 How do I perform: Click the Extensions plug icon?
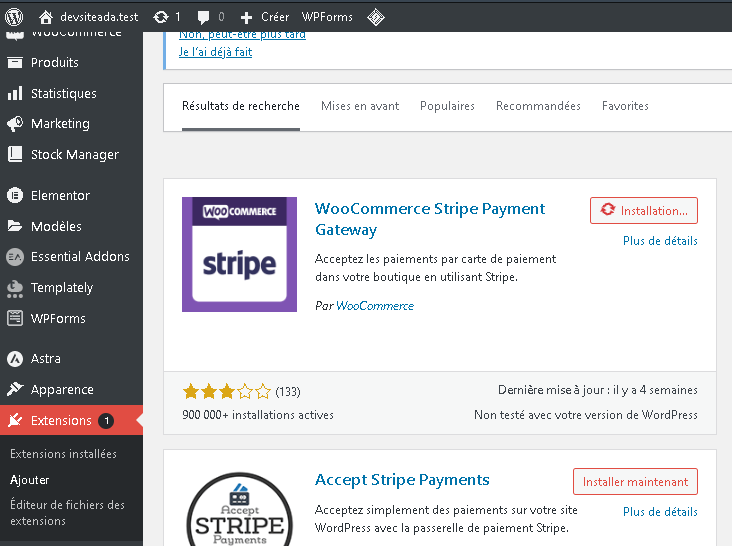coord(15,420)
